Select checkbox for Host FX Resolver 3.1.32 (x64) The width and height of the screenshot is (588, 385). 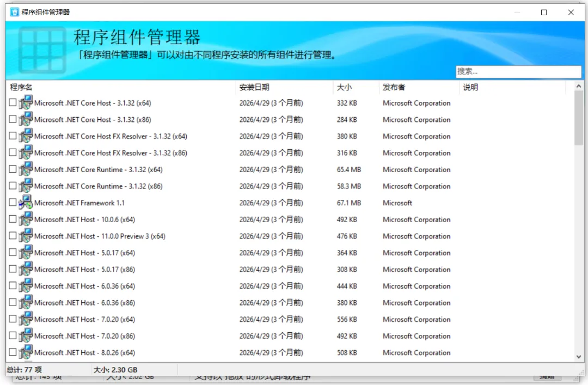[x=13, y=136]
